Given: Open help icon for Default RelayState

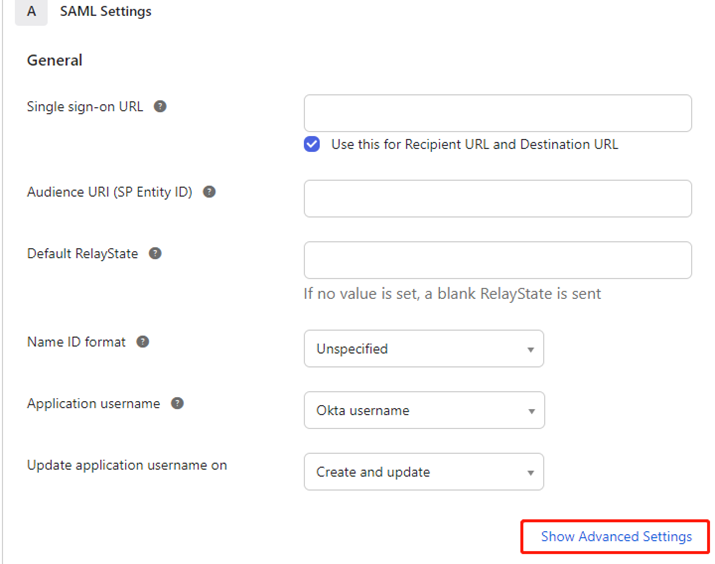Looking at the screenshot, I should [x=155, y=254].
